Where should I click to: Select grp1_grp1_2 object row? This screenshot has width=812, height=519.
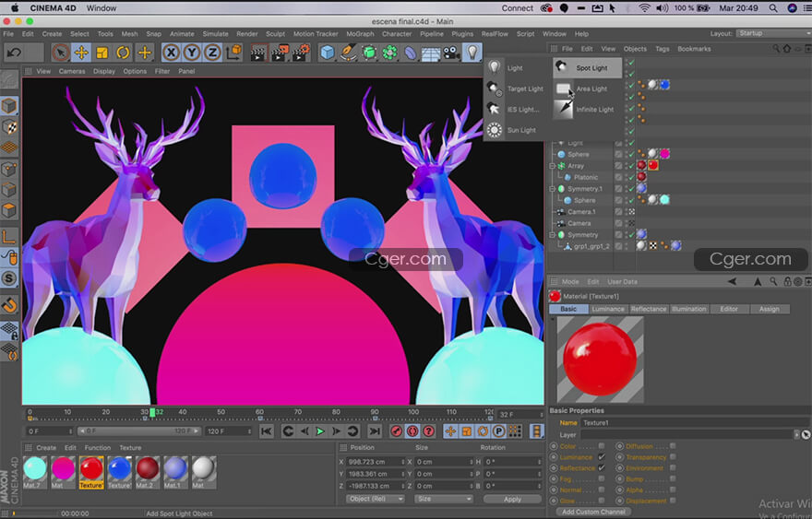[591, 246]
